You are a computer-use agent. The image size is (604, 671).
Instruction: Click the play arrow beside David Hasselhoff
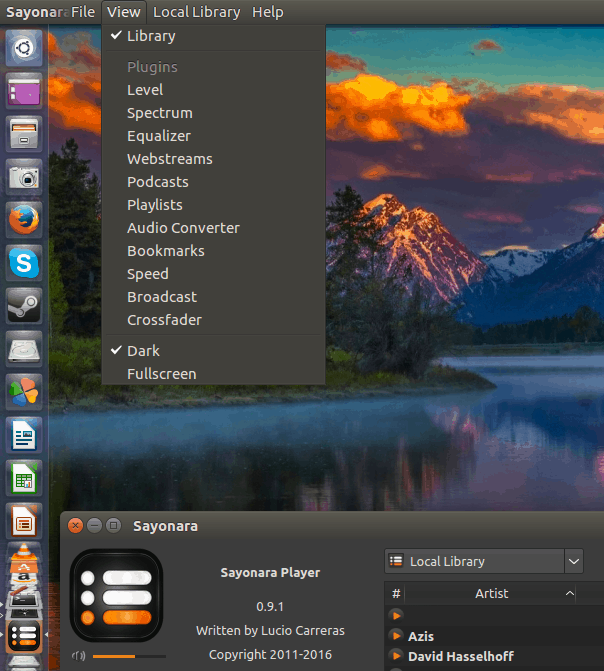click(x=396, y=656)
